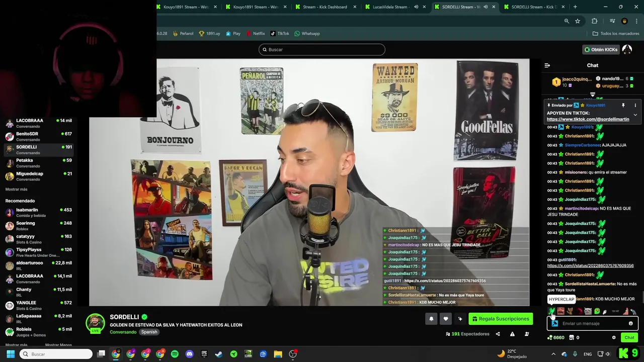Open pinned message three-dot options
644x362 pixels.
pyautogui.click(x=635, y=106)
